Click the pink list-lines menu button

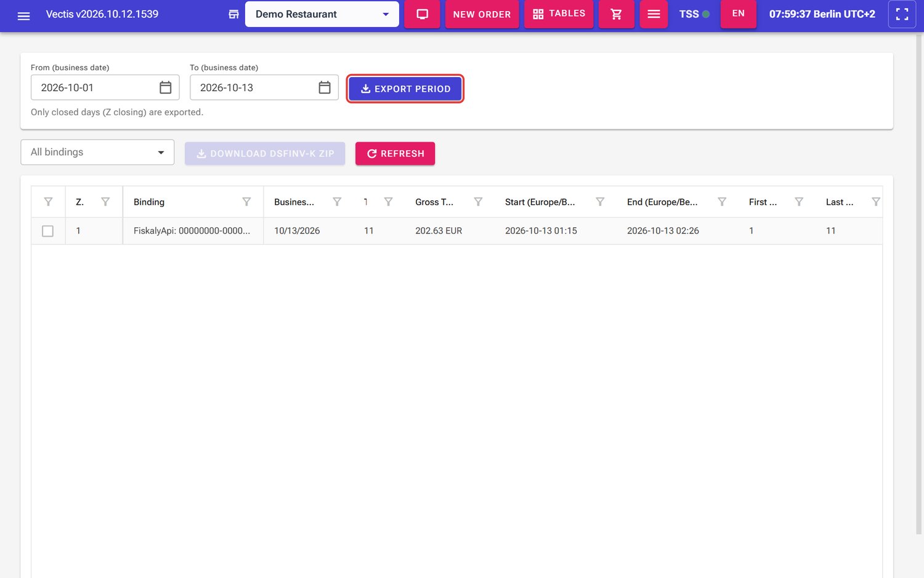point(654,14)
